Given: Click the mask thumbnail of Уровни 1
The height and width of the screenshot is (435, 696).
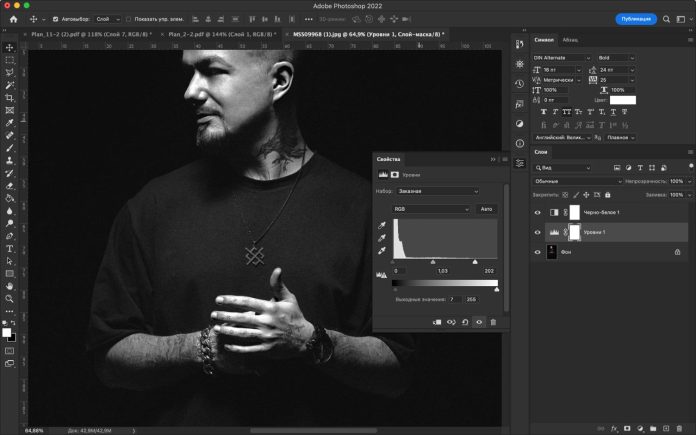Looking at the screenshot, I should tap(574, 232).
